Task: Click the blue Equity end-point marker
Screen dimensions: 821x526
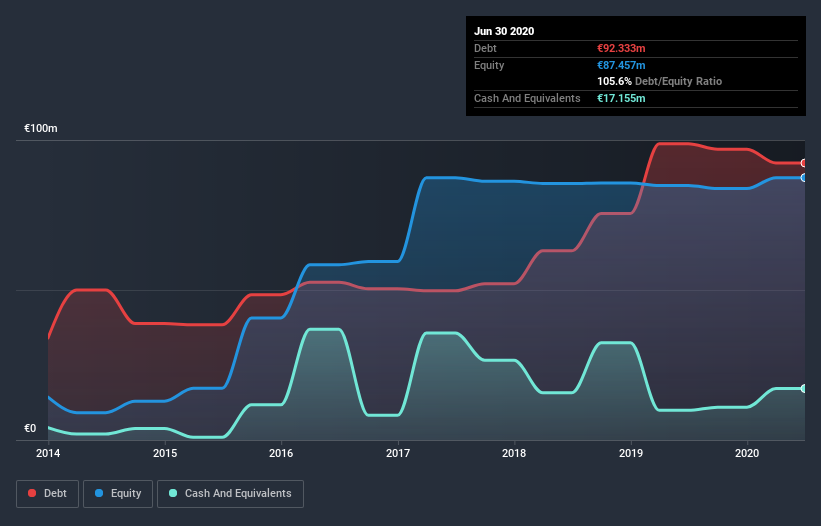Action: (x=804, y=178)
